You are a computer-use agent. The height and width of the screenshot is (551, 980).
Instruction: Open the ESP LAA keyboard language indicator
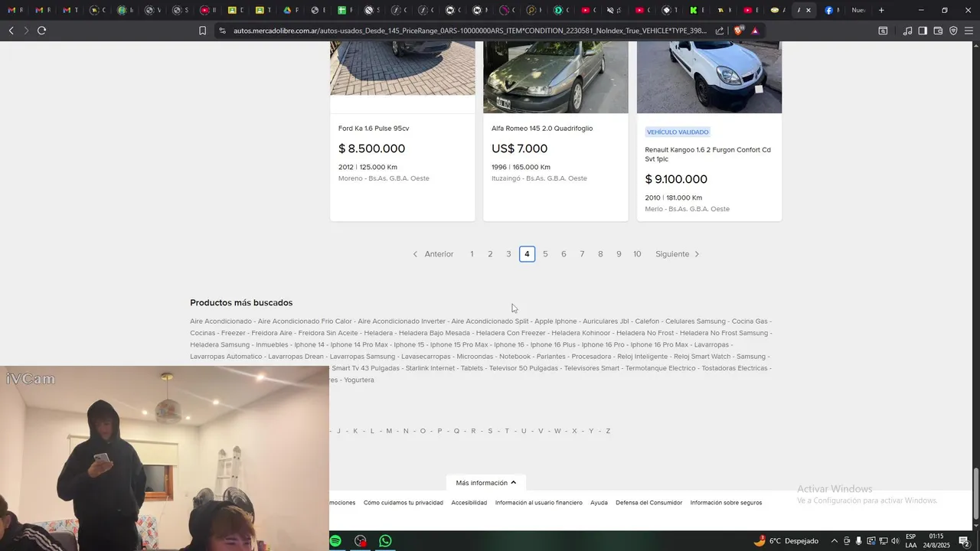pos(911,541)
